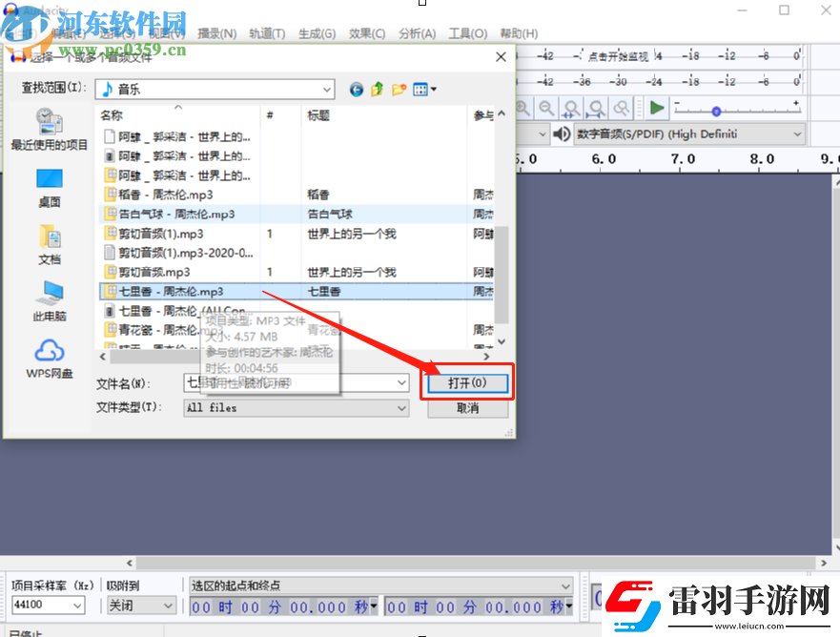
Task: Select file icon of 稻香 - 周杰伦.mp3
Action: point(110,194)
